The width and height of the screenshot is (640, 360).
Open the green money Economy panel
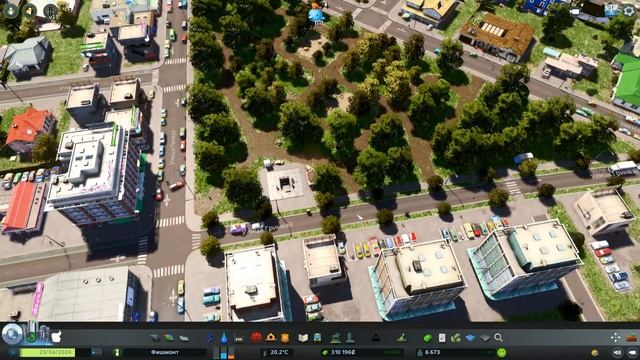click(427, 338)
